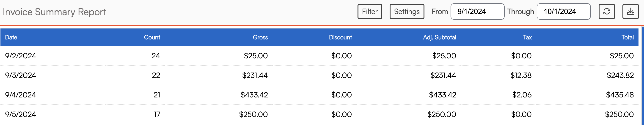Click the Through date field
Screen dimensions: 644x125
click(x=563, y=11)
